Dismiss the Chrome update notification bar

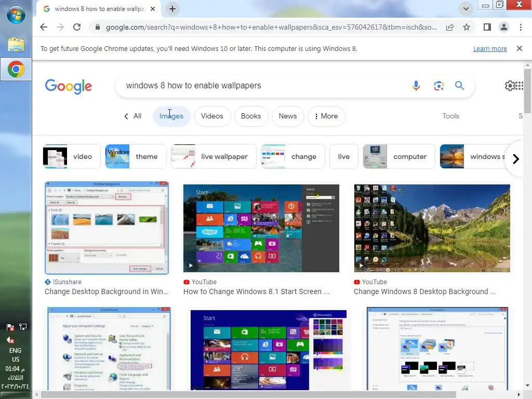(x=519, y=48)
